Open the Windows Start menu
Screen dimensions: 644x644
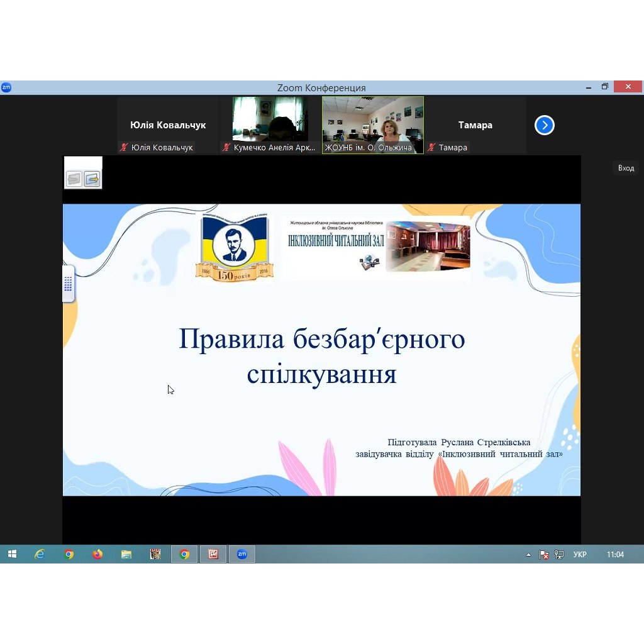coord(12,554)
